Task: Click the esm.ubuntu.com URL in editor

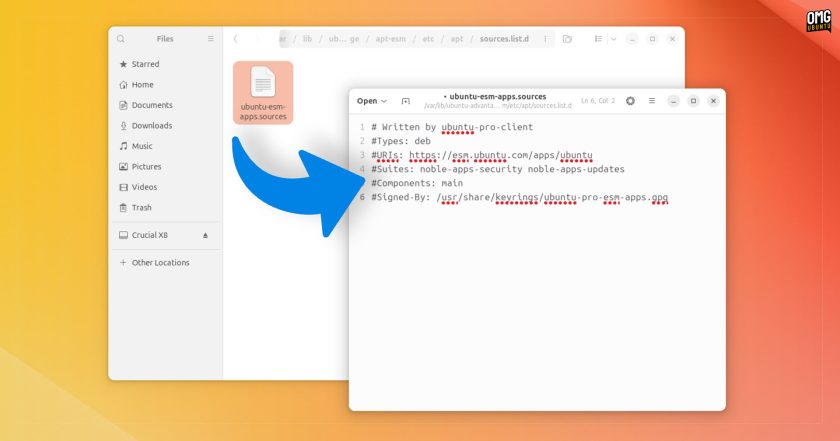Action: 501,155
